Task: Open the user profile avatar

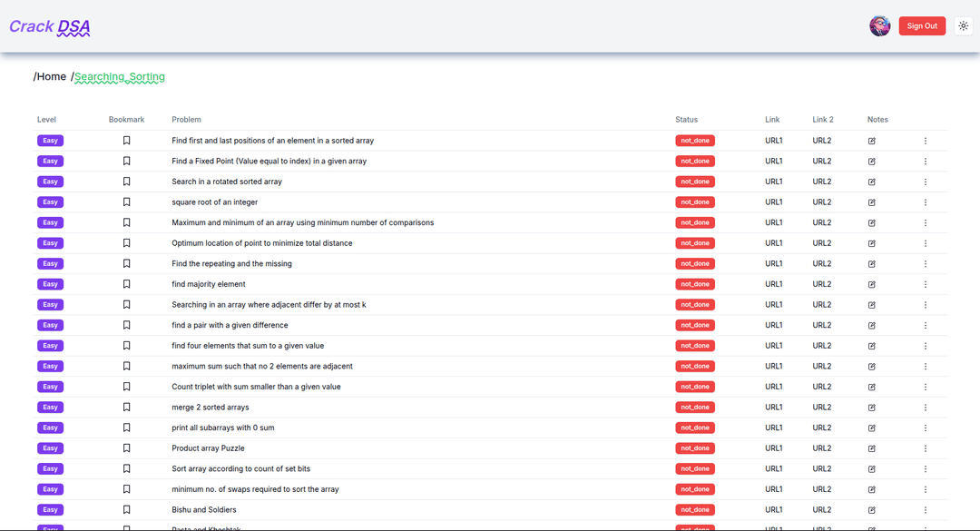Action: tap(879, 26)
